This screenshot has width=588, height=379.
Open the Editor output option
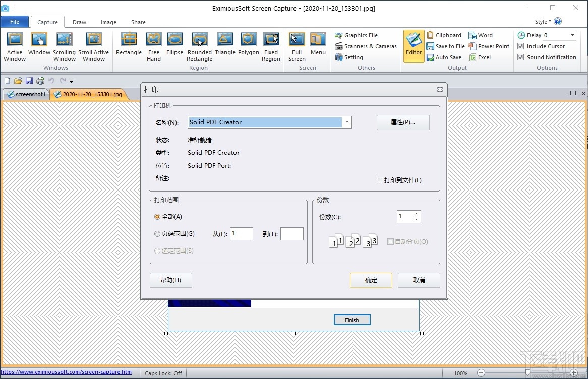click(414, 45)
